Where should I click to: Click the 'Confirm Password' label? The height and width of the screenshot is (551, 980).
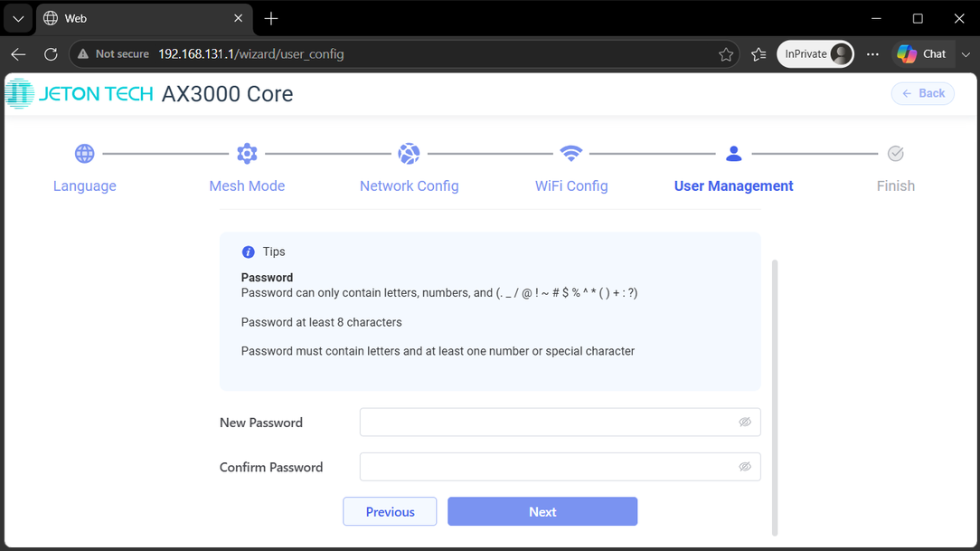pyautogui.click(x=271, y=467)
